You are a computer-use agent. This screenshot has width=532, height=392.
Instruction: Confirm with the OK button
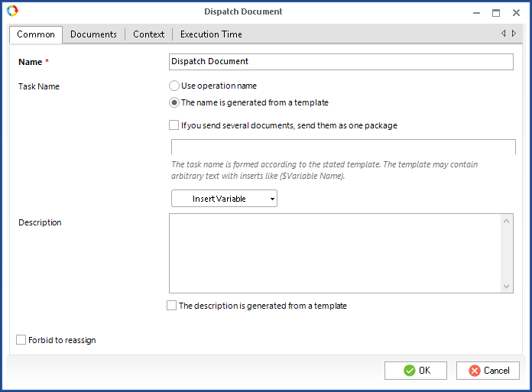416,371
